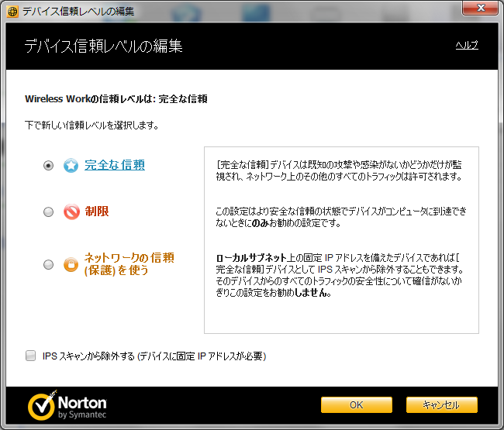The image size is (504, 430).
Task: Click the globe icon in the title bar
Action: click(12, 12)
